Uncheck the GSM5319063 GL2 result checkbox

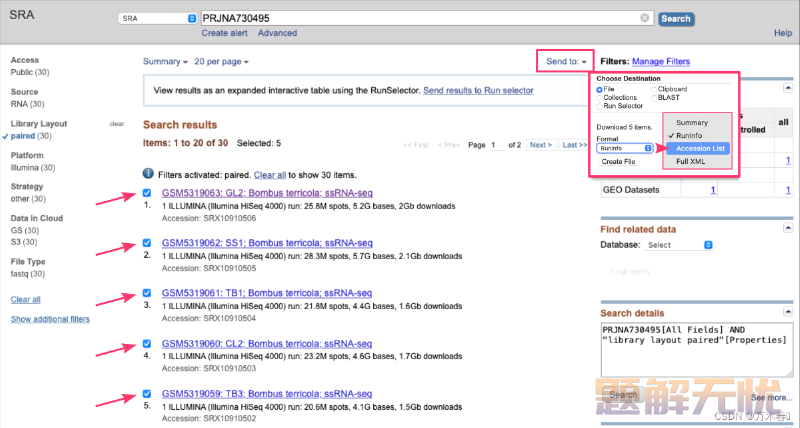(x=147, y=193)
